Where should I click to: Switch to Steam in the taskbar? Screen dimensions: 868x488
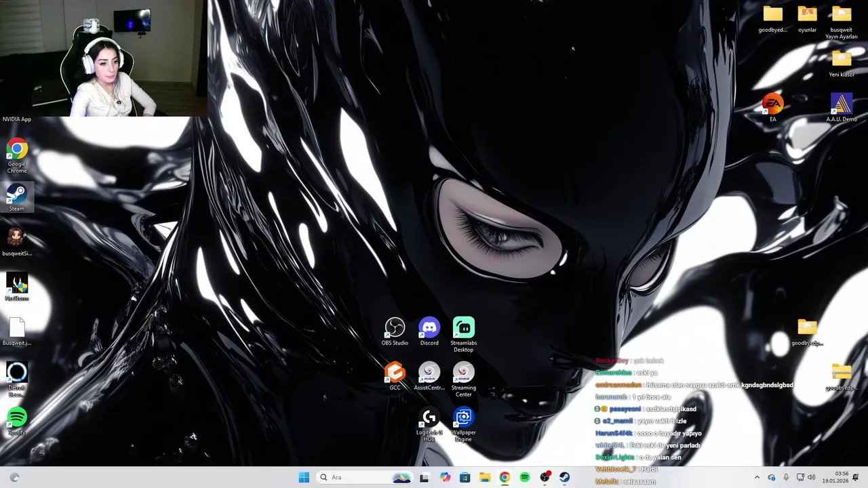565,477
